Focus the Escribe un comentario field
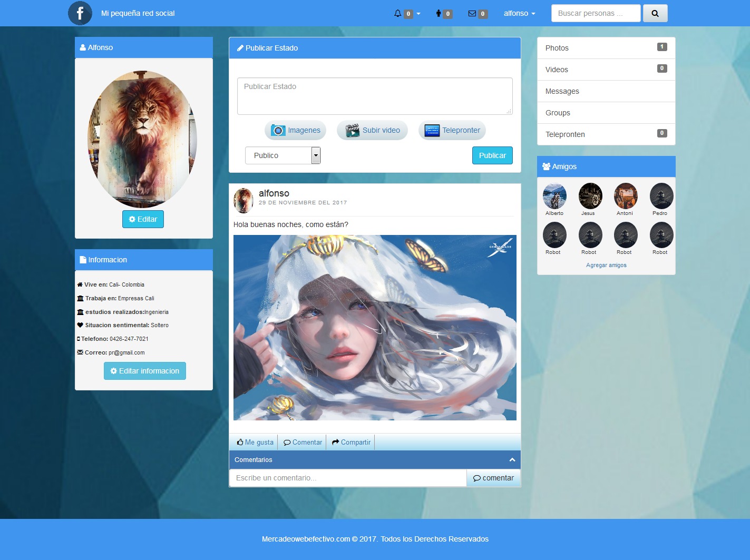This screenshot has height=560, width=750. 348,478
